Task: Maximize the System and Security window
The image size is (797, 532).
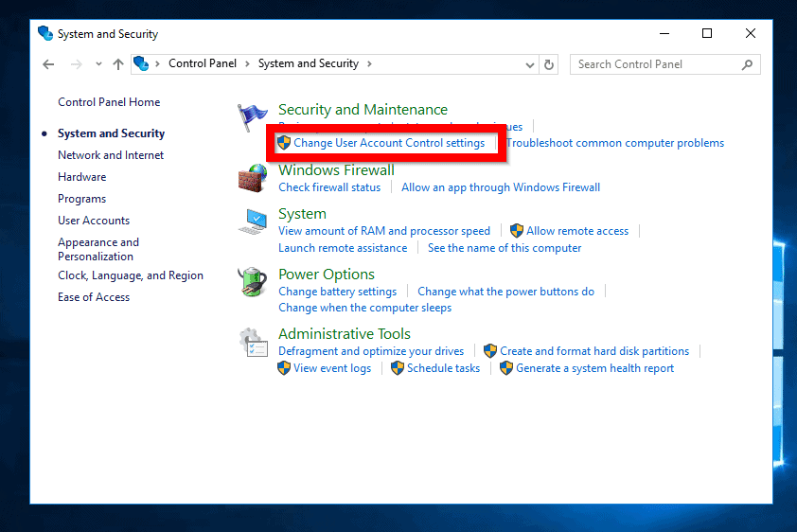Action: pyautogui.click(x=707, y=33)
